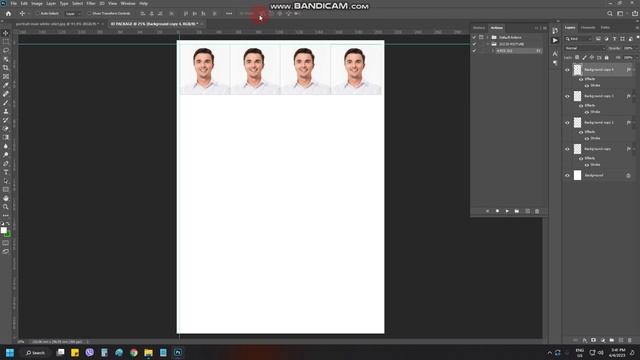The height and width of the screenshot is (360, 640).
Task: Switch to the Paths tab
Action: (605, 28)
